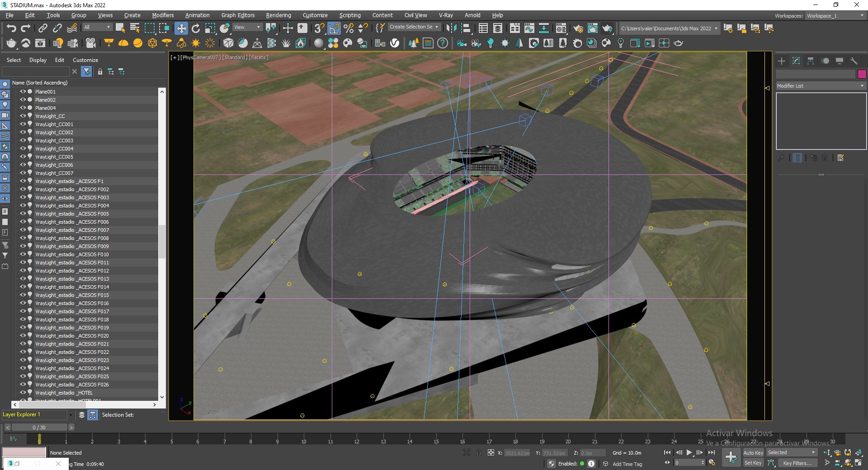Expand the Create Selection Set dropdown

click(x=414, y=27)
